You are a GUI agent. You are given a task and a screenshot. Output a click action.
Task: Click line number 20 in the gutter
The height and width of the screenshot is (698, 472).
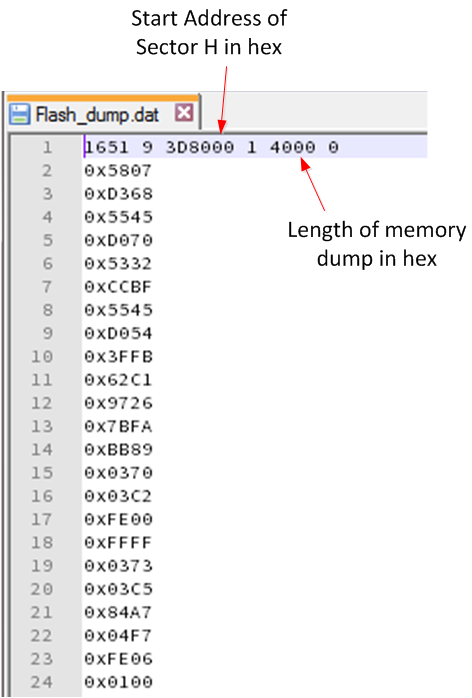(x=42, y=589)
